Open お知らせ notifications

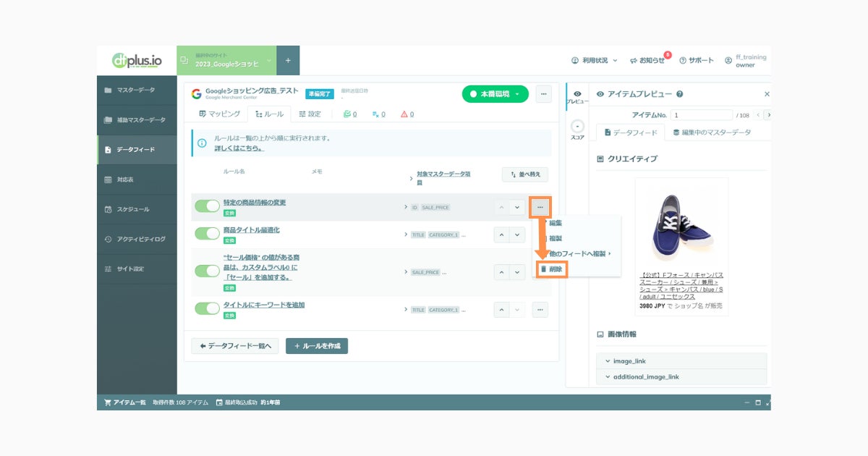(647, 61)
